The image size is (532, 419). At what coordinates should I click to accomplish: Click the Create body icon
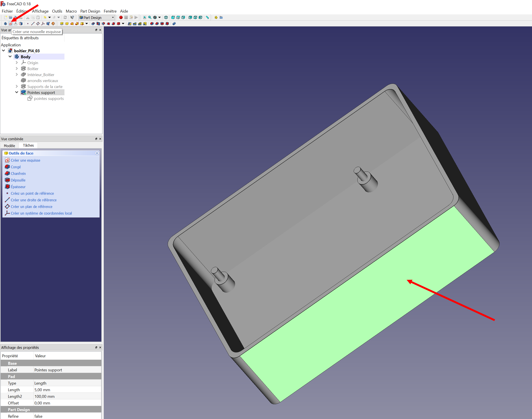(x=5, y=24)
